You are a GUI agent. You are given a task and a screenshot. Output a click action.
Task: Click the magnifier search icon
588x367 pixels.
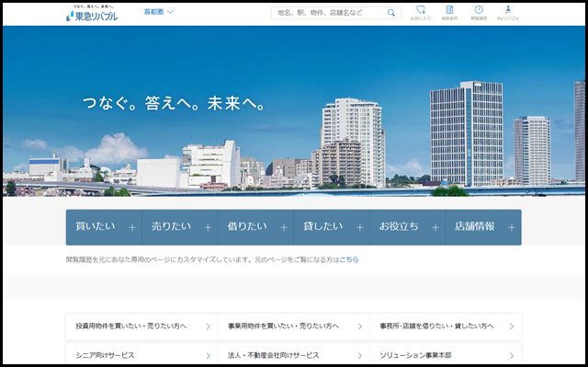coord(391,13)
